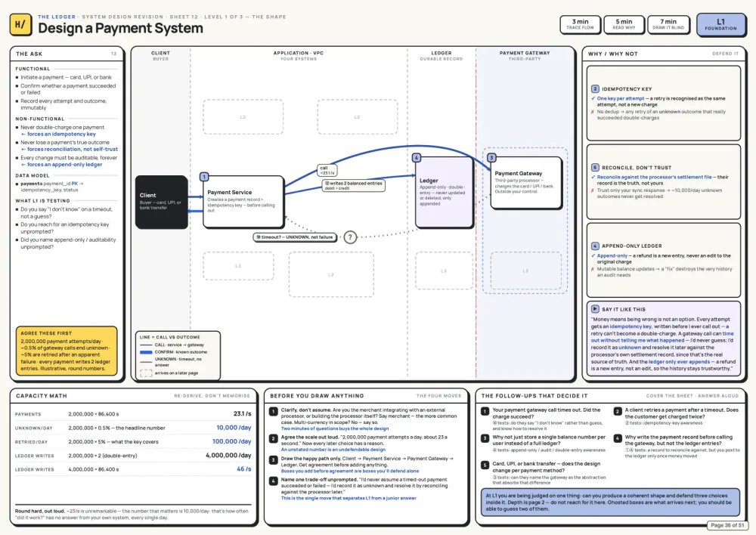Screen dimensions: 756x535
Task: Click the Payment Gateway third-party column header
Action: pyautogui.click(x=525, y=55)
